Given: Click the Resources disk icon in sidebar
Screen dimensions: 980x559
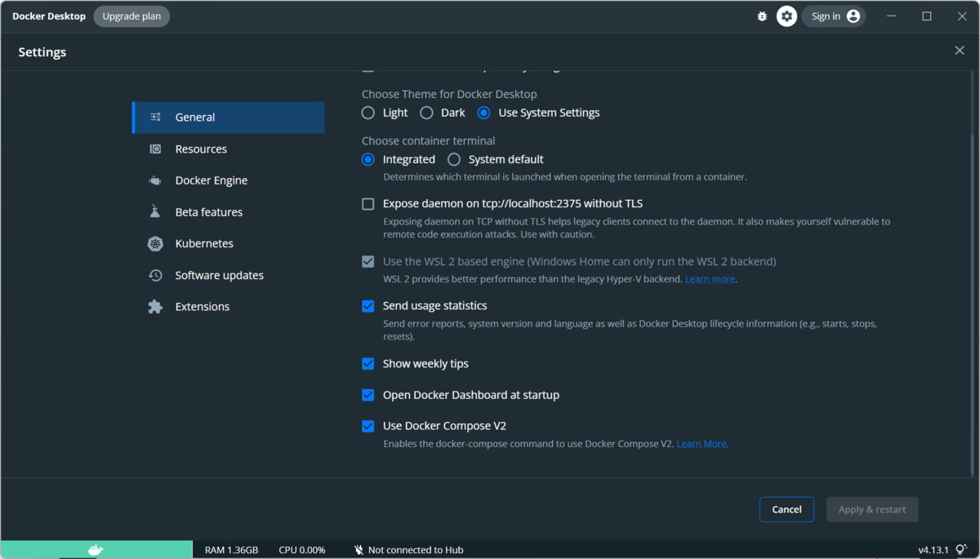Looking at the screenshot, I should click(x=155, y=149).
